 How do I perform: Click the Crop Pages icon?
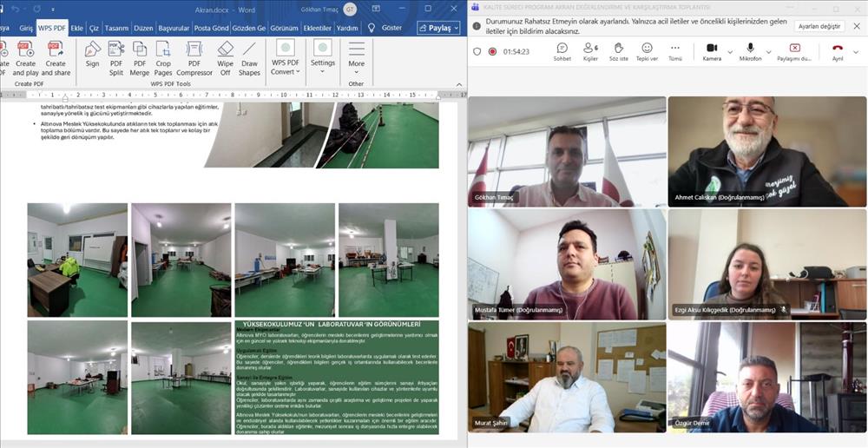163,57
